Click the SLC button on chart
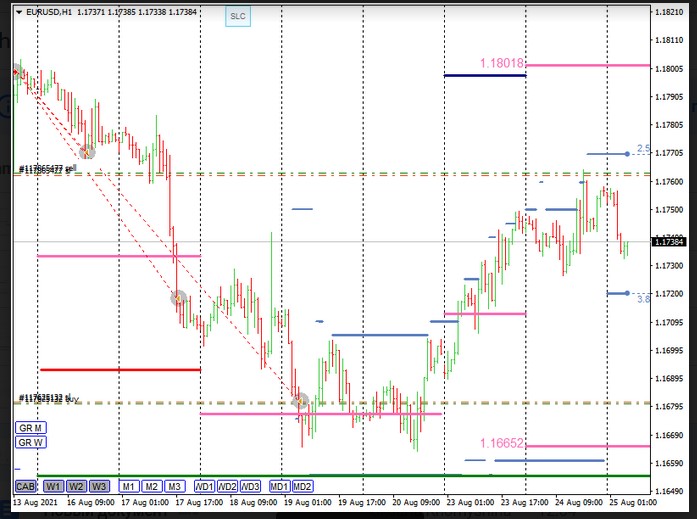The width and height of the screenshot is (697, 519). click(237, 17)
